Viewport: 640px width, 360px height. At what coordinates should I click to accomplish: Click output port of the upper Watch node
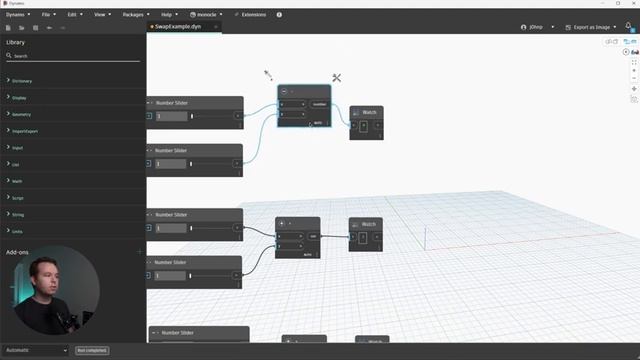point(378,125)
